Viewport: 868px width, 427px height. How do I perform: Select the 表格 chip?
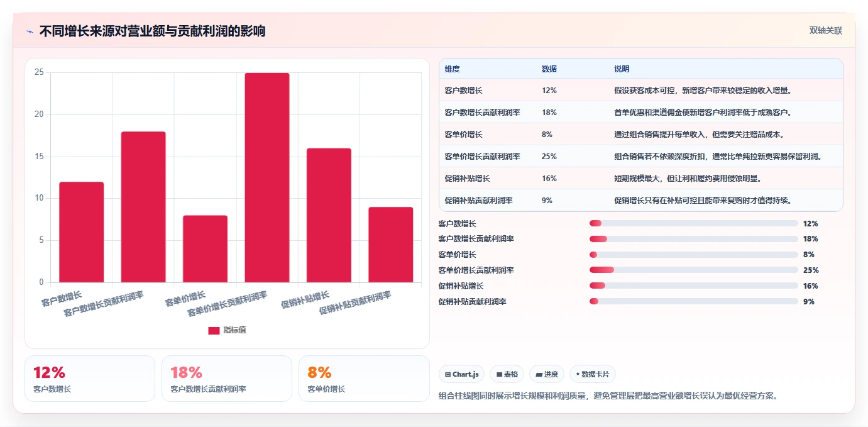coord(507,374)
